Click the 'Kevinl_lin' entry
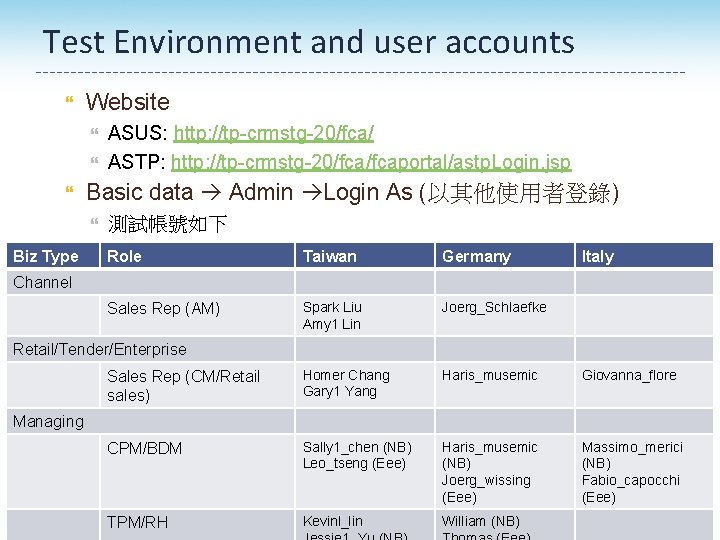Viewport: 720px width, 540px height. point(332,521)
